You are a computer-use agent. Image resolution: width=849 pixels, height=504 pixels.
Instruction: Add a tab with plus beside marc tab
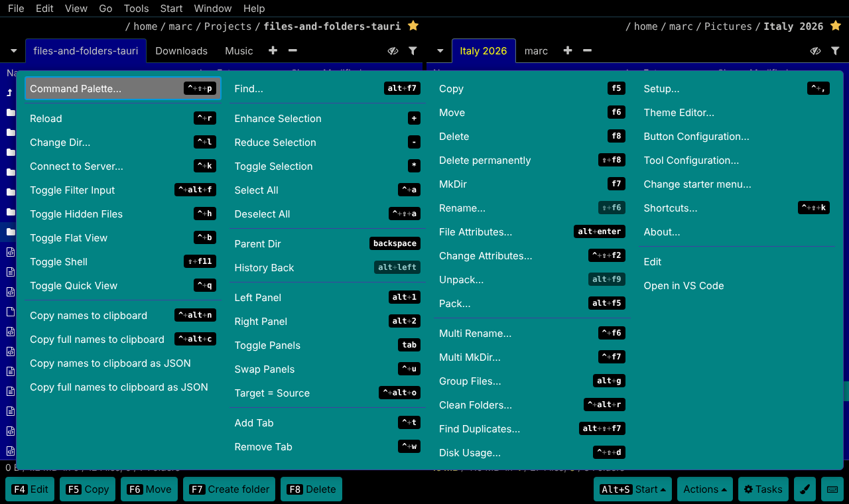pos(567,50)
